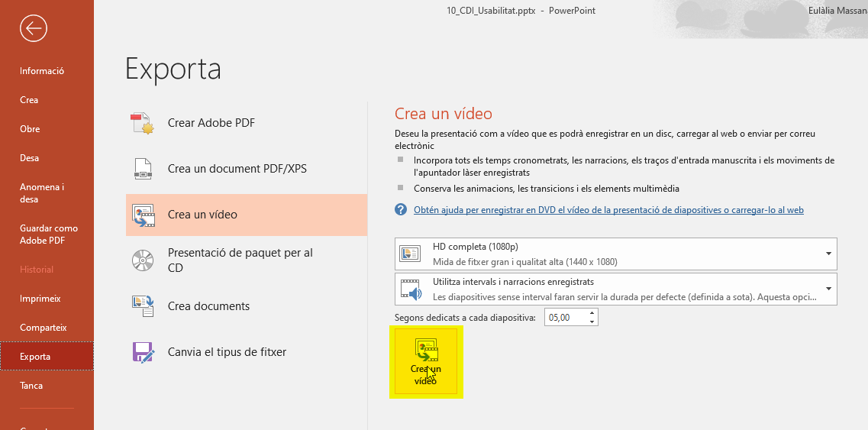Decrease seconds per slide with down arrow
The image size is (868, 430).
point(592,322)
